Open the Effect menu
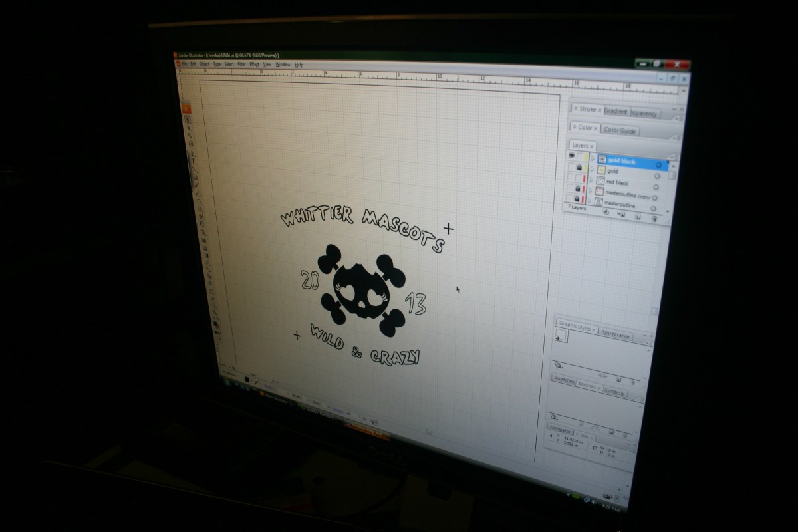 (254, 65)
